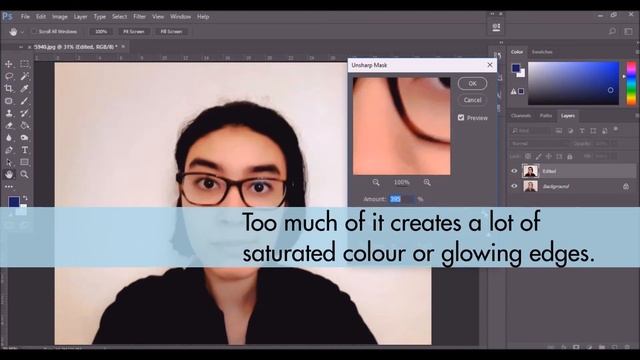The width and height of the screenshot is (640, 360).
Task: Toggle the Preview checkbox
Action: [x=461, y=118]
